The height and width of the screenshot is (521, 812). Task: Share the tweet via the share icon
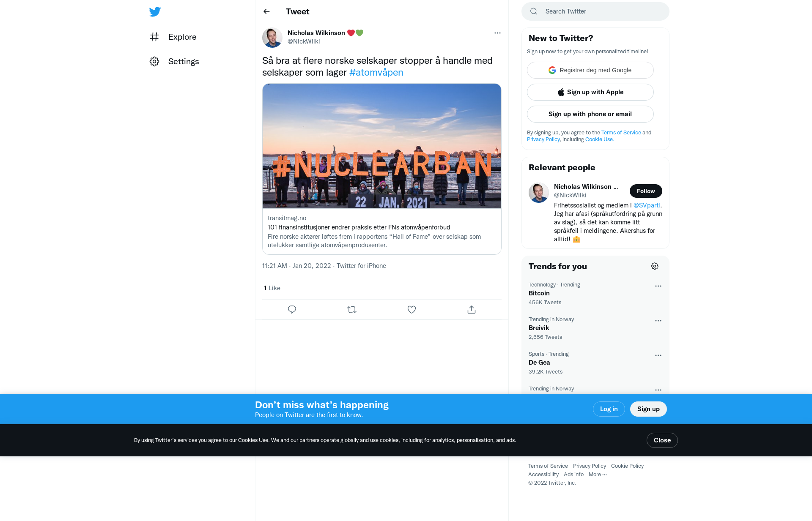tap(472, 310)
